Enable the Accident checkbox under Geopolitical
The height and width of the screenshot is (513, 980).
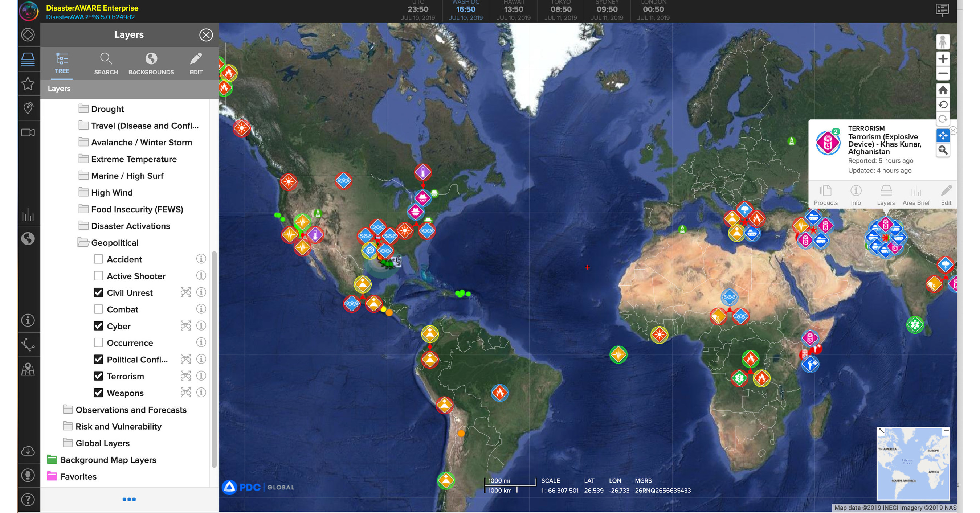point(98,259)
